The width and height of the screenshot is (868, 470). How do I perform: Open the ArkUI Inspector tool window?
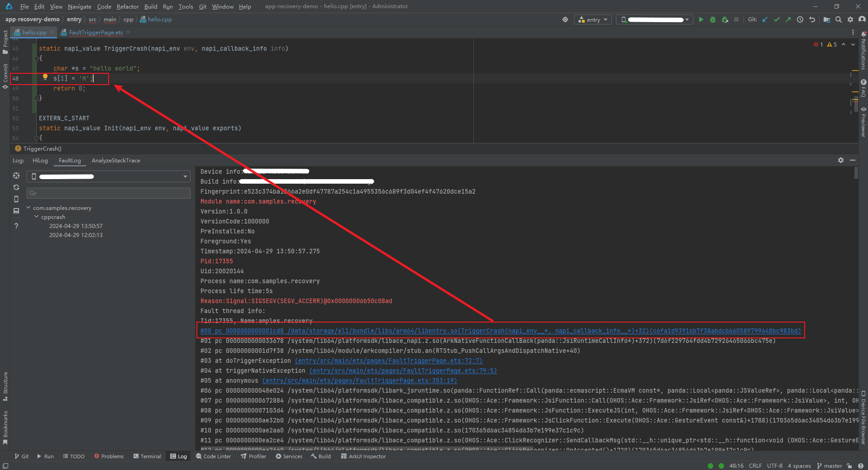[x=363, y=456]
